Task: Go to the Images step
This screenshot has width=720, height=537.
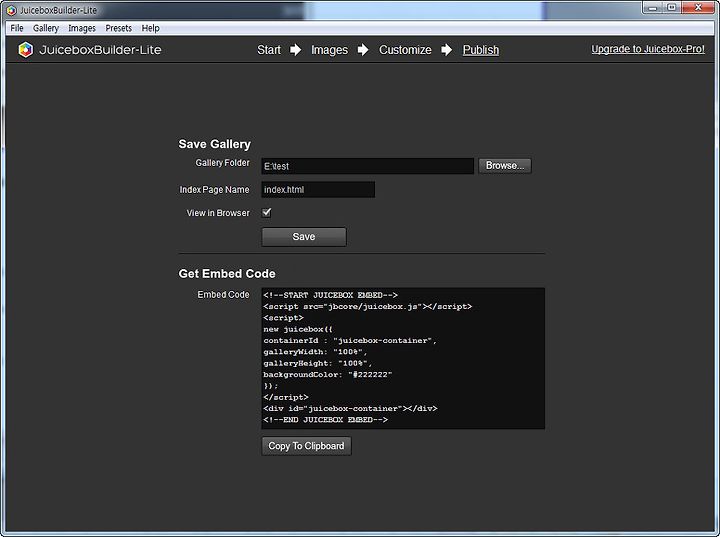Action: [x=329, y=50]
